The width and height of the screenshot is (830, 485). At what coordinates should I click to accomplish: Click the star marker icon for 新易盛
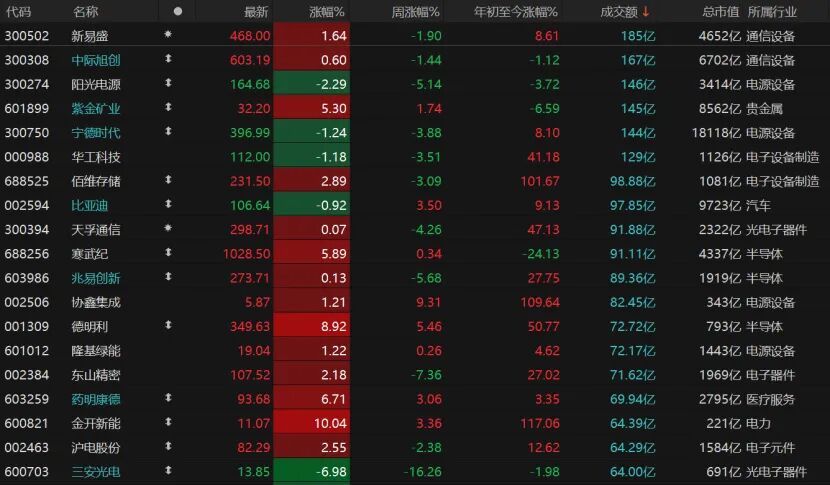pos(168,34)
